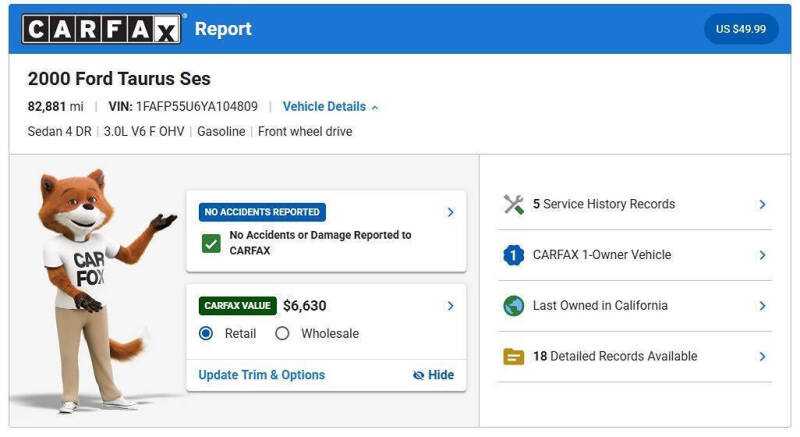This screenshot has height=437, width=800.
Task: Click the $6,630 value amount
Action: tap(305, 306)
